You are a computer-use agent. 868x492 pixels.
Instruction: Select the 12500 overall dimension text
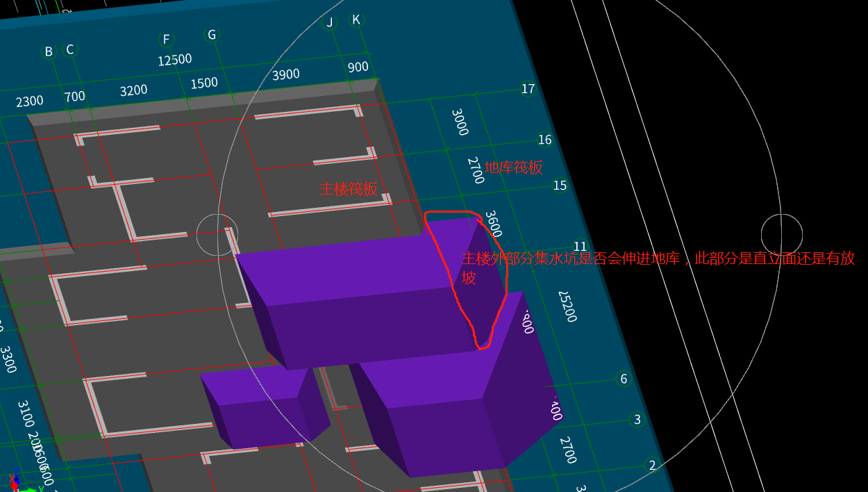point(175,60)
